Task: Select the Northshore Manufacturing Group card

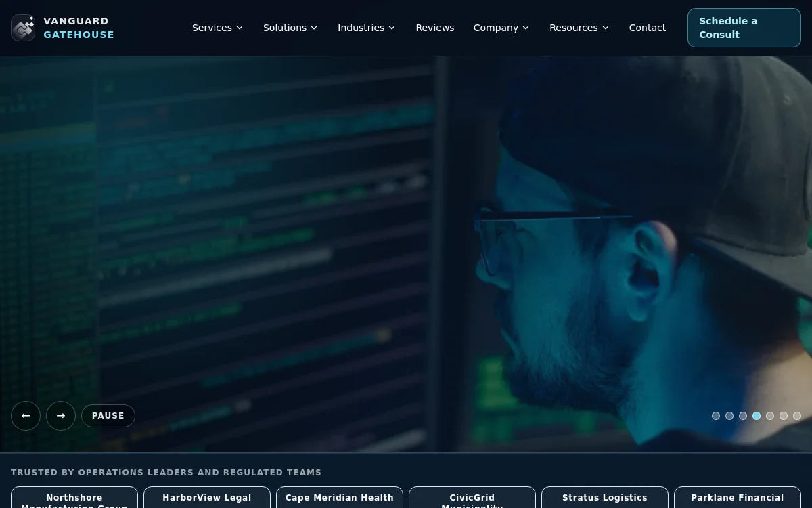Action: click(x=74, y=501)
